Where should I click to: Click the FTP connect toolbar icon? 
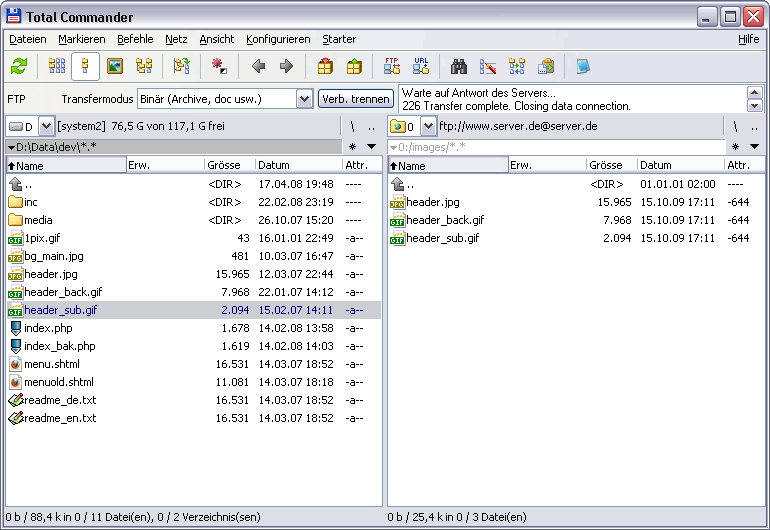[392, 67]
